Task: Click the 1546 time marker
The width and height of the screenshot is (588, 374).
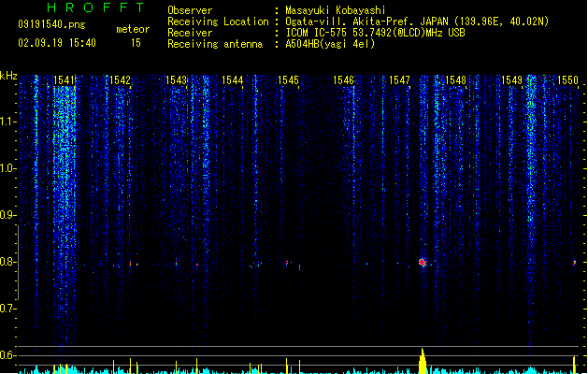Action: coord(343,80)
